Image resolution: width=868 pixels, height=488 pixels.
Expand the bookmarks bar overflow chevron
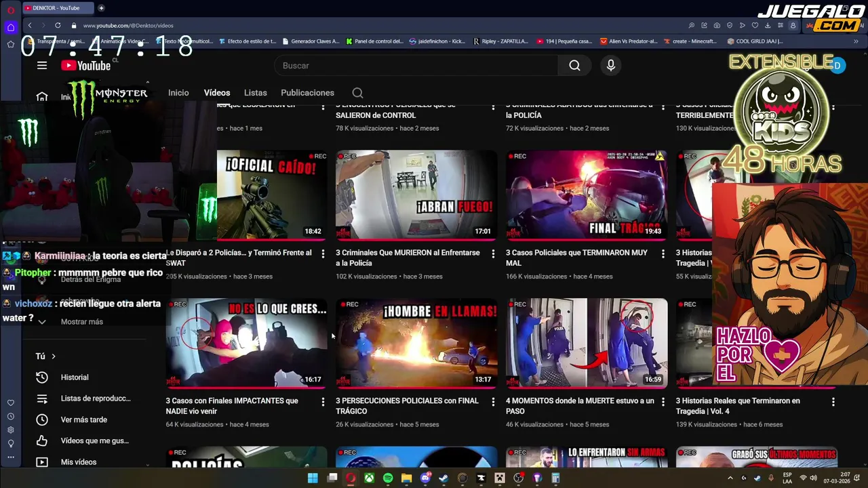(x=856, y=41)
